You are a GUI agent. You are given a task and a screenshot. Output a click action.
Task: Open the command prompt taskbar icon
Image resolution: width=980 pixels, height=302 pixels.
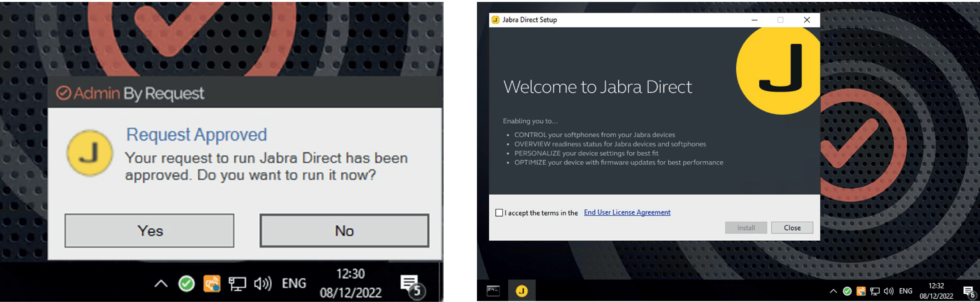click(x=493, y=291)
